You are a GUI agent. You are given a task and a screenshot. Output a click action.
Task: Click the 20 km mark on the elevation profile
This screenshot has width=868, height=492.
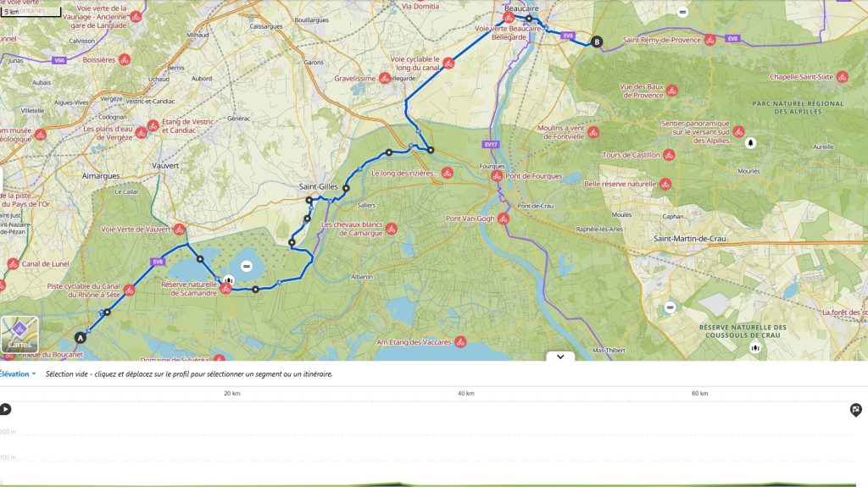[232, 394]
